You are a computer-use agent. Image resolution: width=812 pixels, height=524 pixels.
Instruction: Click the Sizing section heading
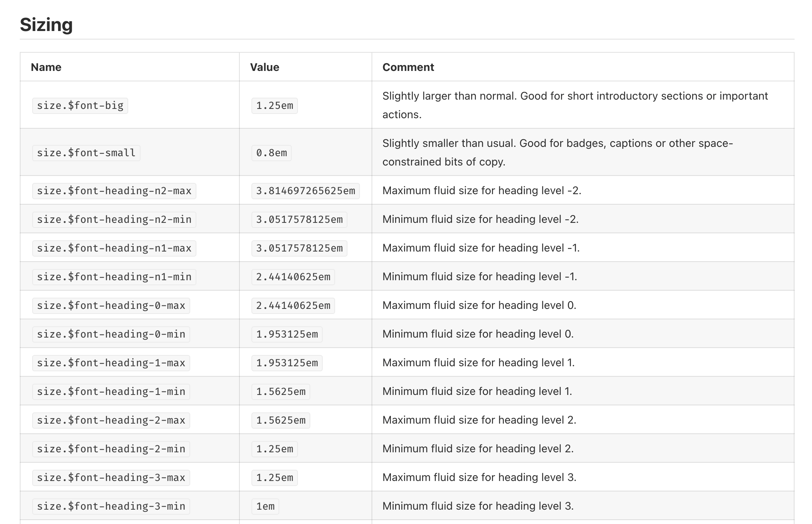[x=46, y=25]
